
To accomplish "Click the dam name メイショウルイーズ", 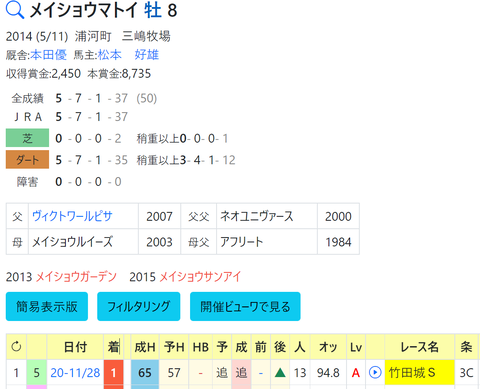I will (72, 242).
